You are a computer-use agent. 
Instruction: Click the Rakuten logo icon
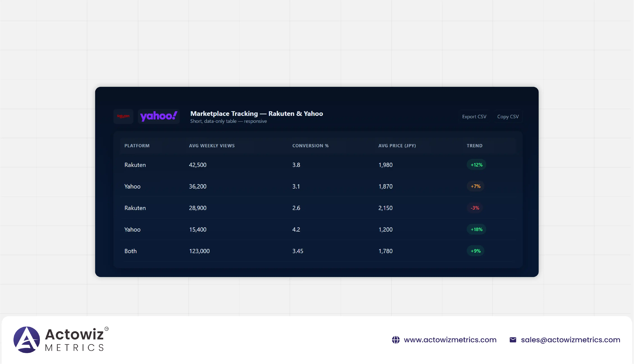(123, 116)
